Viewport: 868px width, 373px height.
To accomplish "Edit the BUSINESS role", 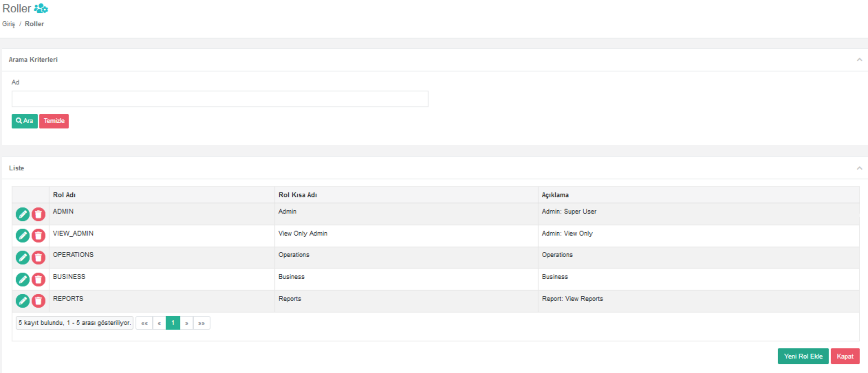I will [23, 280].
